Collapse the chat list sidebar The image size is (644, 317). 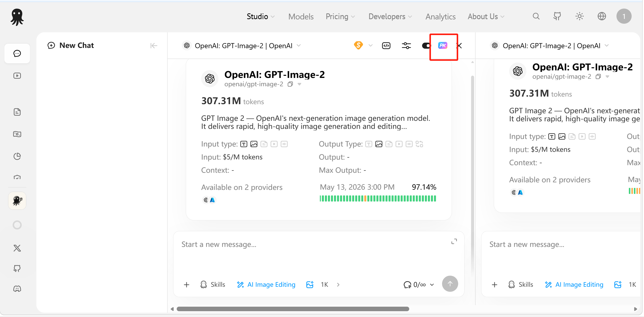click(154, 46)
